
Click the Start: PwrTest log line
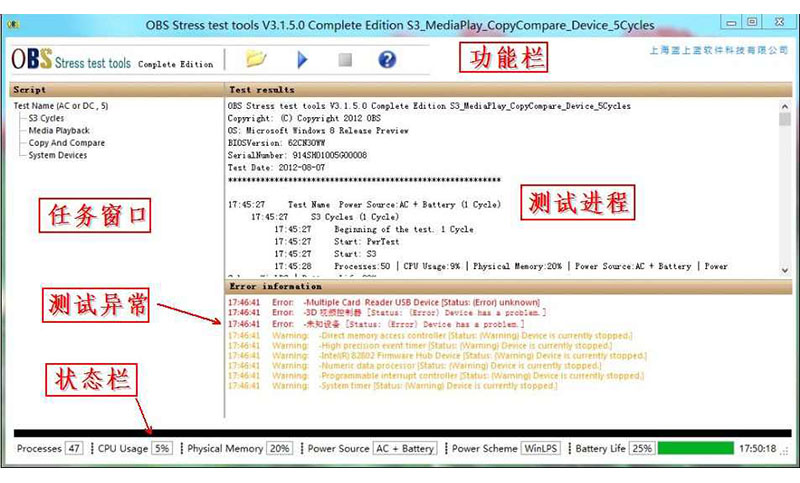tap(337, 242)
